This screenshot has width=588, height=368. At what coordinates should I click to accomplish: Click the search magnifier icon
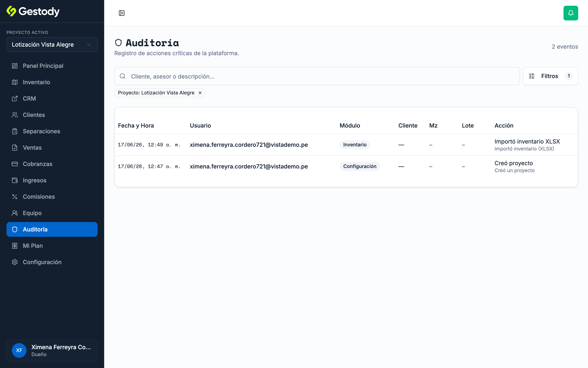[122, 76]
